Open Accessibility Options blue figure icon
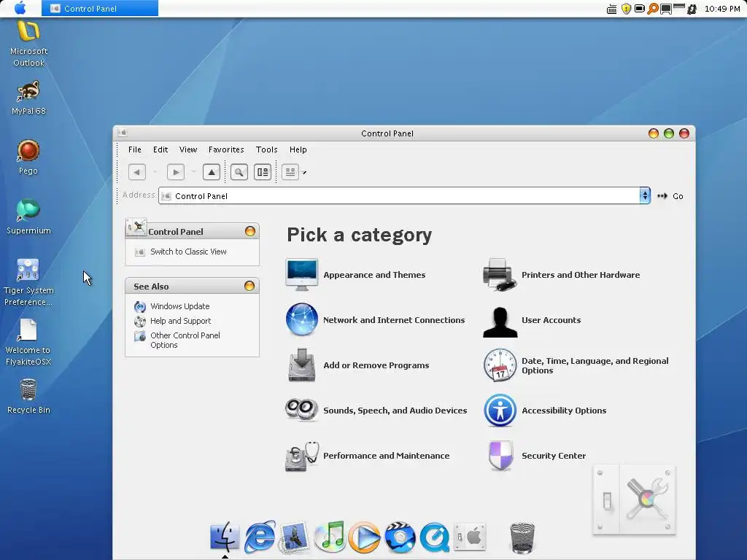This screenshot has height=560, width=747. click(500, 410)
